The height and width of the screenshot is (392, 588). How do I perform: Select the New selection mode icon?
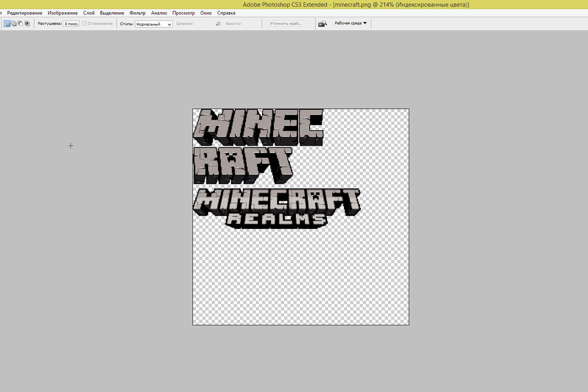(7, 23)
